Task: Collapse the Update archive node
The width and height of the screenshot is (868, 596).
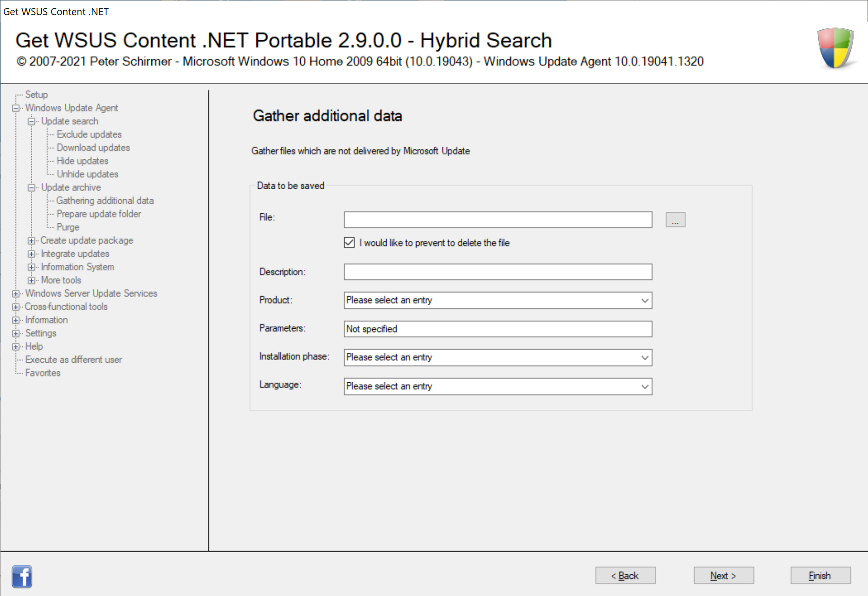Action: (31, 188)
